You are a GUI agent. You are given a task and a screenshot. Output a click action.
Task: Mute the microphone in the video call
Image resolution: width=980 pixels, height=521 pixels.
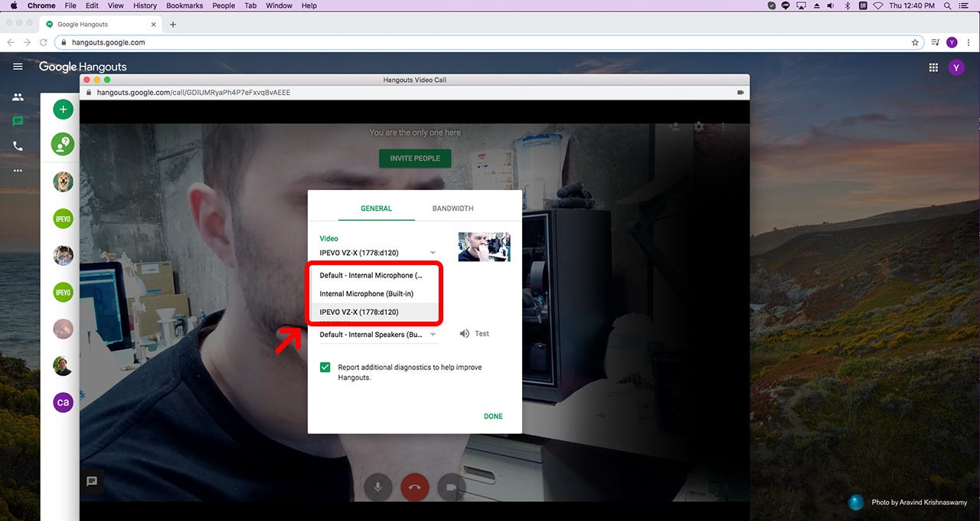378,487
